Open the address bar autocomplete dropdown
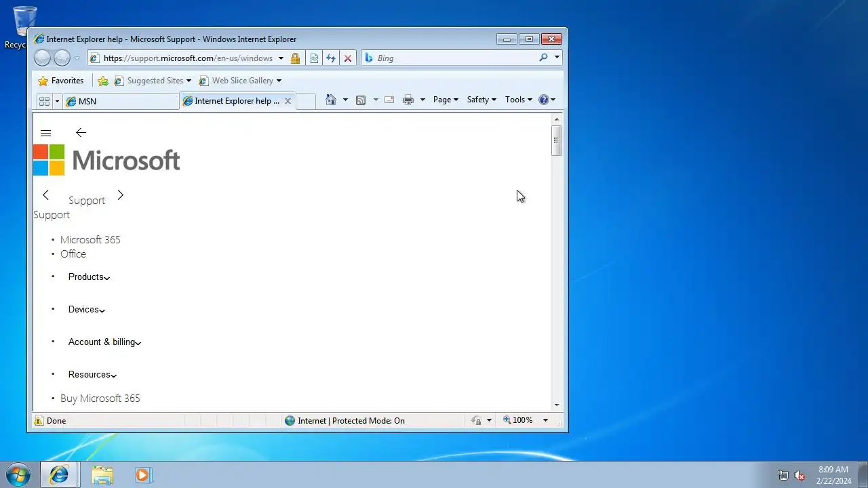The height and width of the screenshot is (488, 868). 281,58
